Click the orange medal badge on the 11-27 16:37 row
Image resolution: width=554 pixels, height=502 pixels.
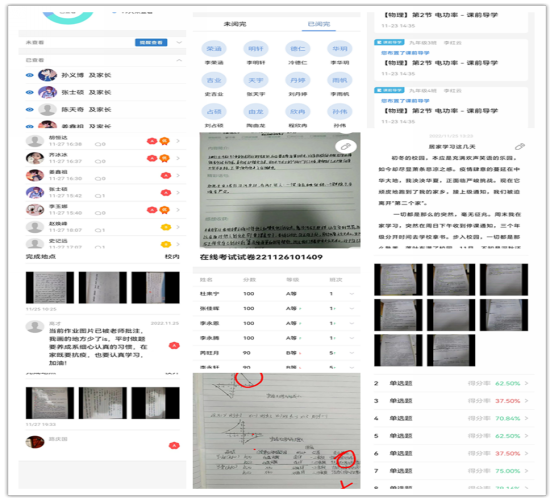click(x=164, y=158)
